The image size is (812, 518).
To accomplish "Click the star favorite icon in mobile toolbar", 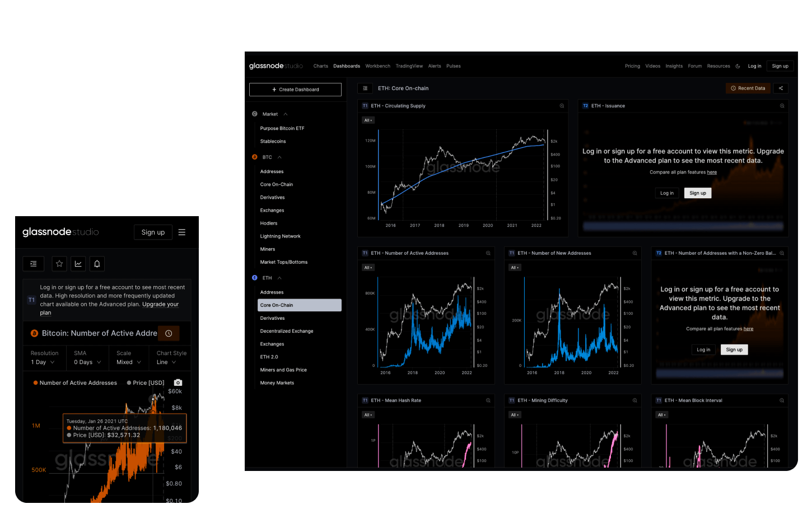I will click(59, 264).
